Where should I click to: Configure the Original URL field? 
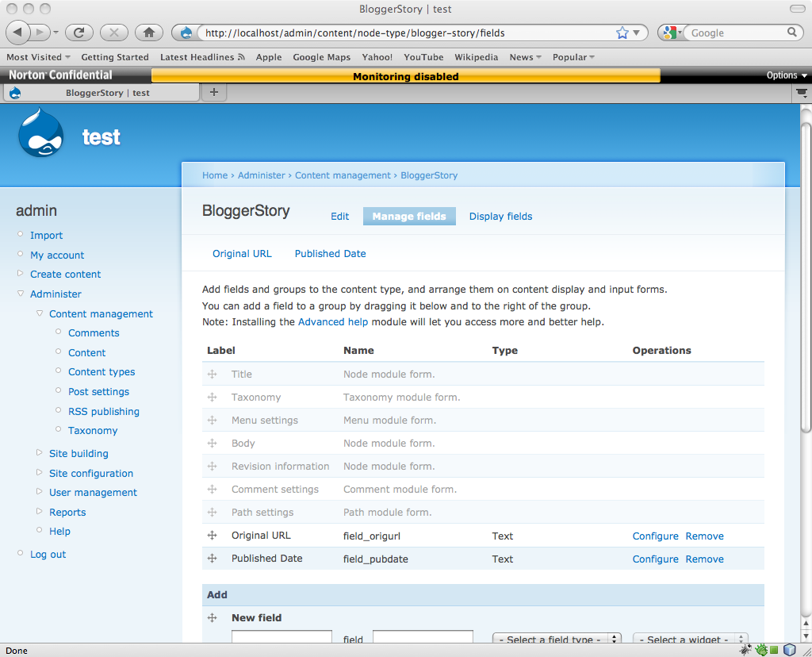coord(655,536)
